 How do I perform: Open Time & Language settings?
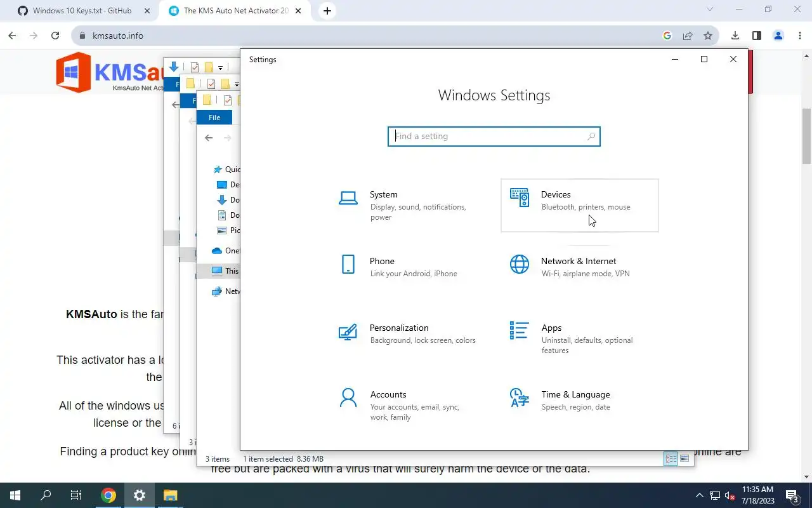pos(580,405)
